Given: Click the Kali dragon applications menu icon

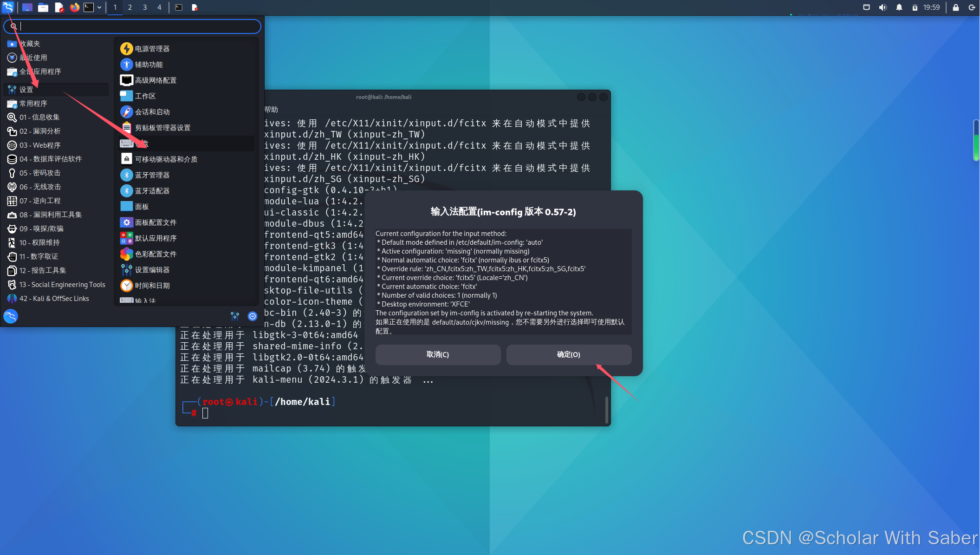Looking at the screenshot, I should [8, 7].
